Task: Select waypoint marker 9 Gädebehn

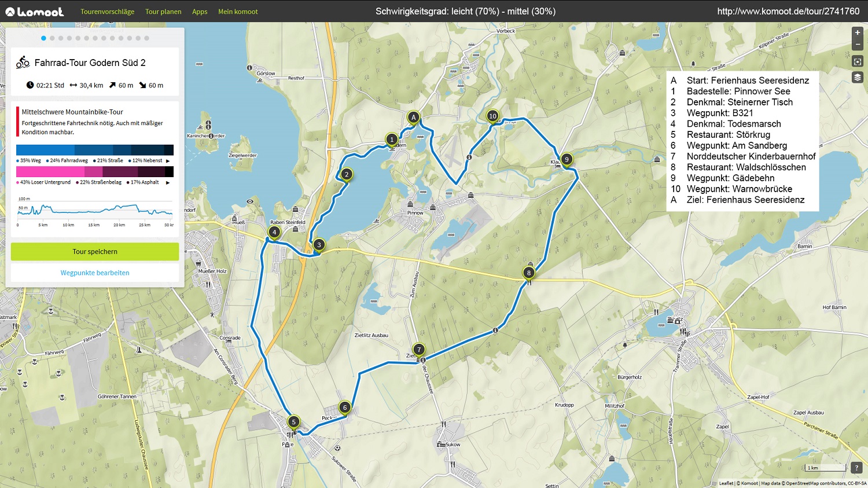Action: (567, 159)
